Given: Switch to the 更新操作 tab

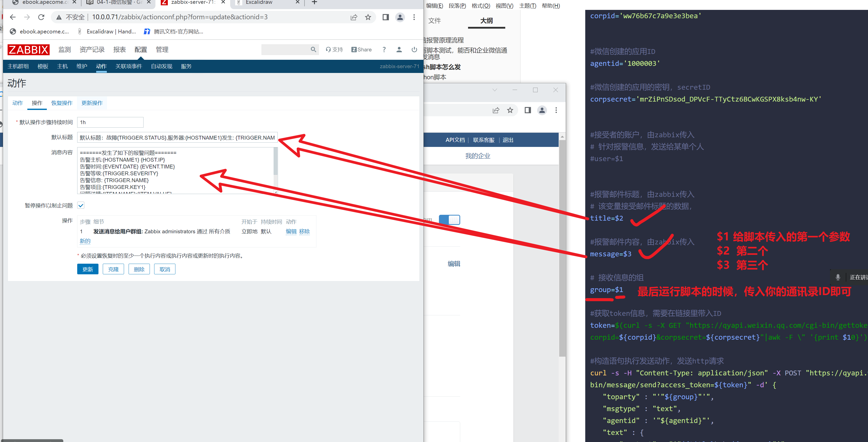Looking at the screenshot, I should click(92, 103).
